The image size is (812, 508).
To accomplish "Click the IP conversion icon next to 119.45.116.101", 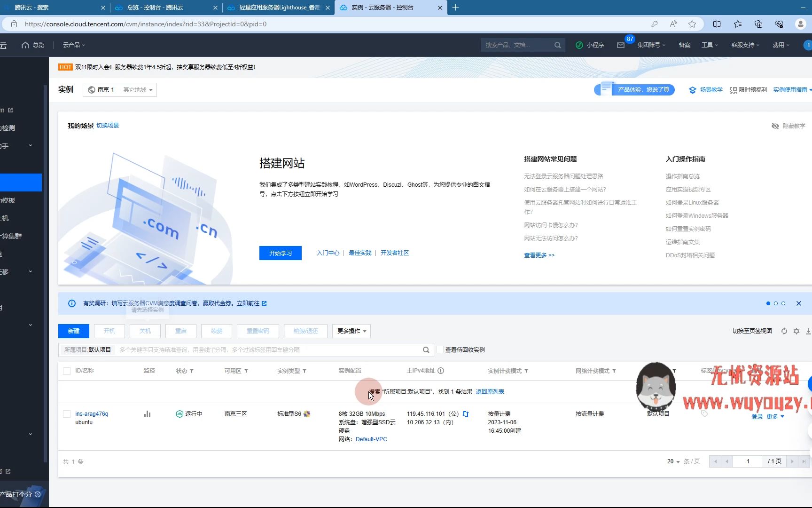I will [x=466, y=414].
